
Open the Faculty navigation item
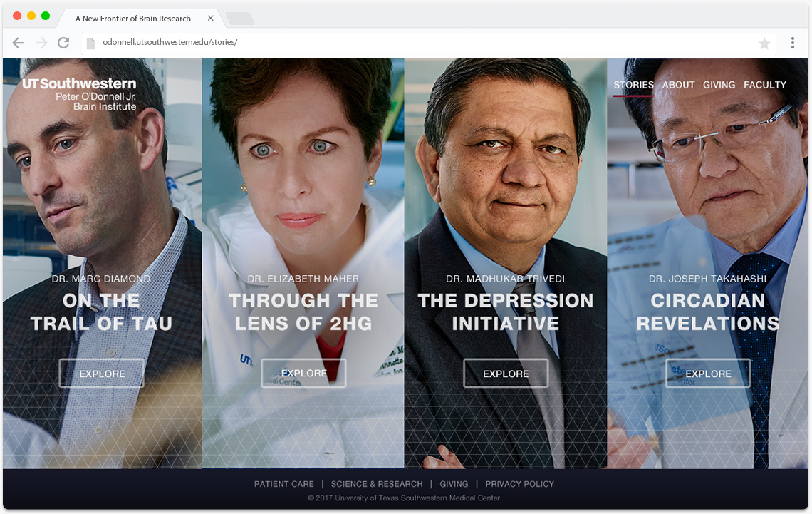tap(765, 85)
